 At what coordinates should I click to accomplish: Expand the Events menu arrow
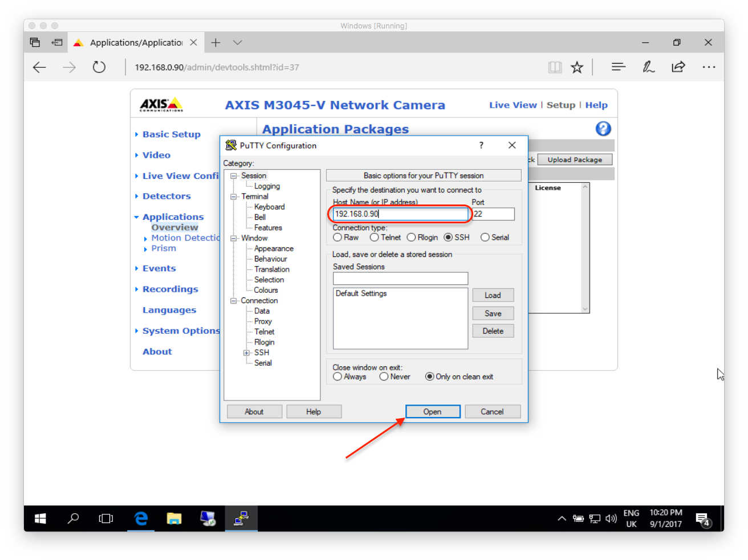coord(137,268)
